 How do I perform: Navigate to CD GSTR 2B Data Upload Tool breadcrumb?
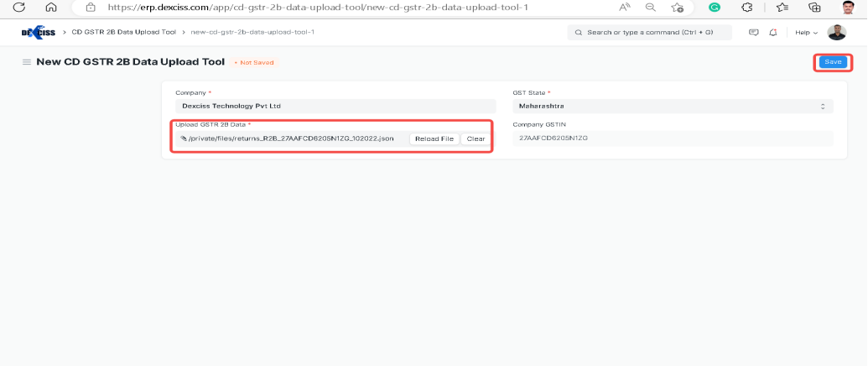coord(122,33)
